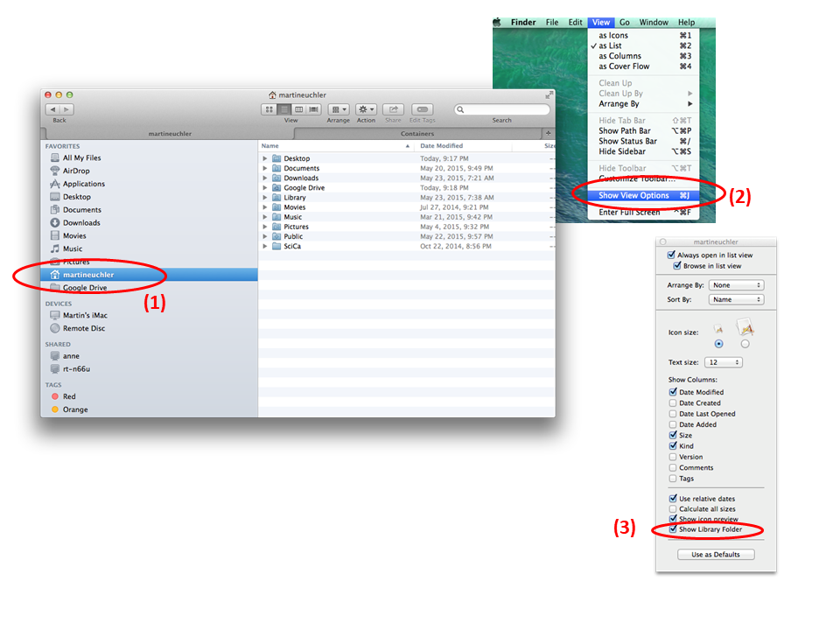Click the Share toolbar icon
This screenshot has width=840, height=630.
coord(394,109)
